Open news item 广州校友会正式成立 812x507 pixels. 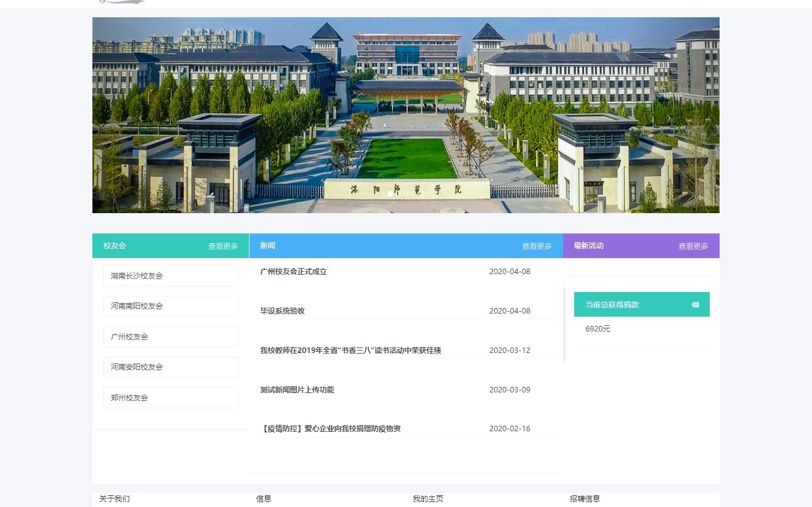pos(293,271)
